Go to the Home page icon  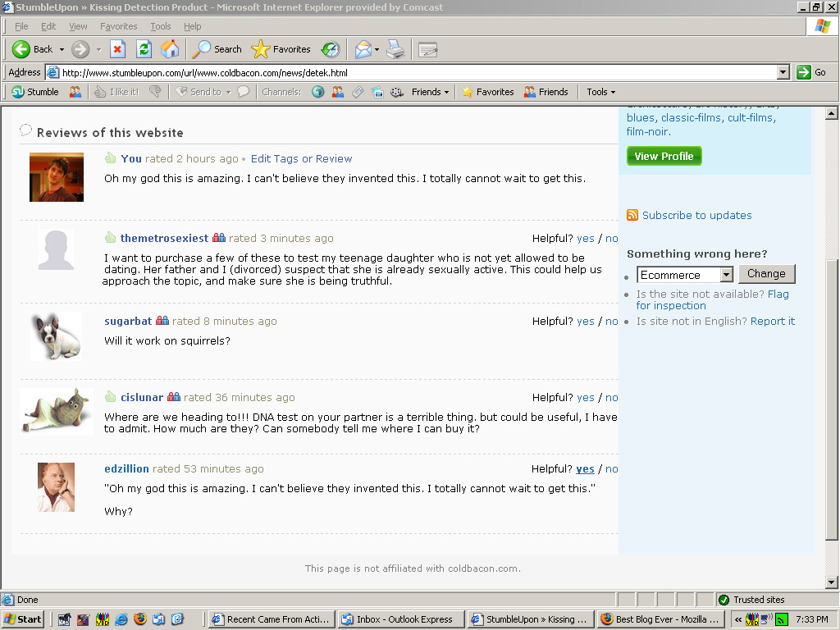point(170,49)
